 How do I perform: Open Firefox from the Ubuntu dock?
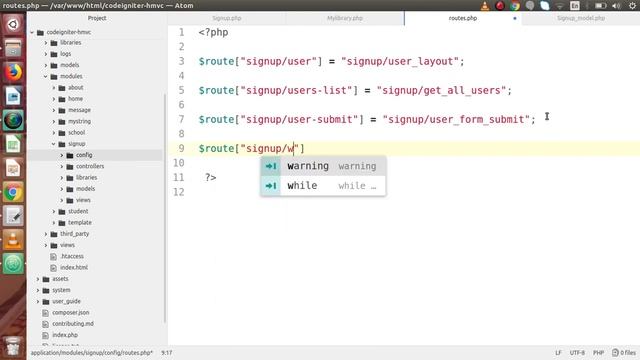pyautogui.click(x=13, y=73)
